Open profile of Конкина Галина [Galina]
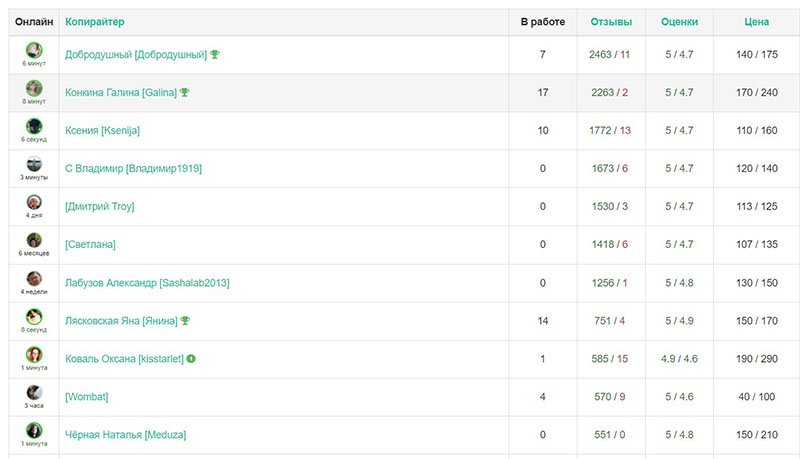 (121, 92)
